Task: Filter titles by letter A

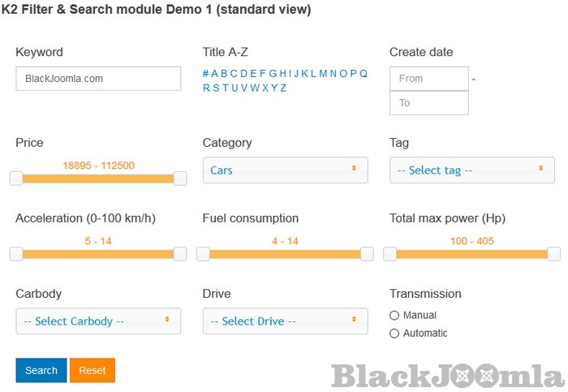Action: pyautogui.click(x=215, y=74)
